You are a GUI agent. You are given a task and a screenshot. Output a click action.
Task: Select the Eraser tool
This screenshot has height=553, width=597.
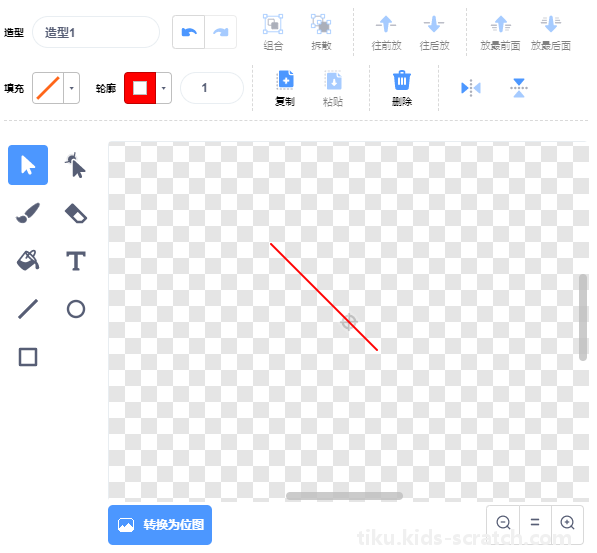[76, 213]
